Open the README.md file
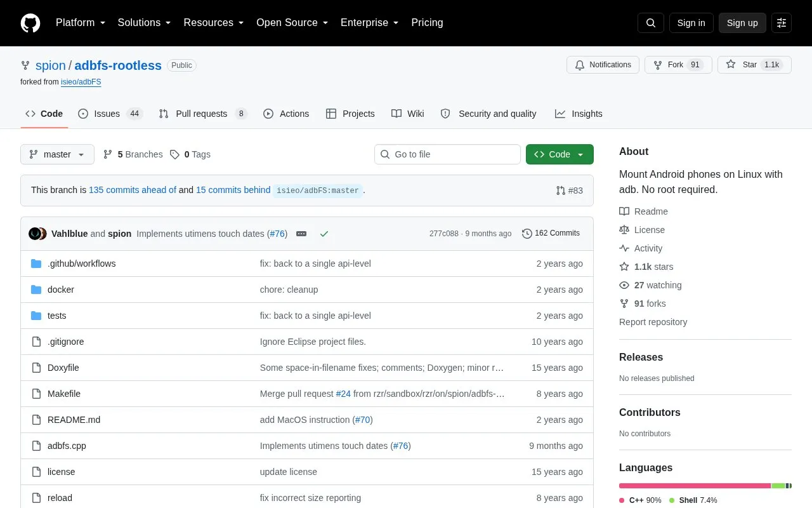Viewport: 812px width, 508px height. coord(74,420)
